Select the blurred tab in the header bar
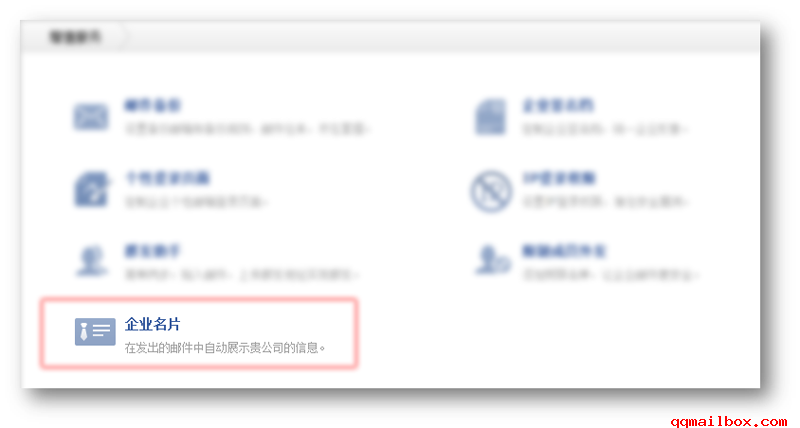The height and width of the screenshot is (428, 800). [75, 37]
